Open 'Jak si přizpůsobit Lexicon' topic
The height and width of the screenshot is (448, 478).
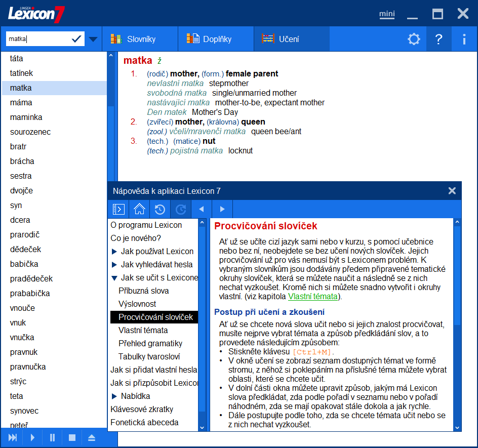(154, 383)
